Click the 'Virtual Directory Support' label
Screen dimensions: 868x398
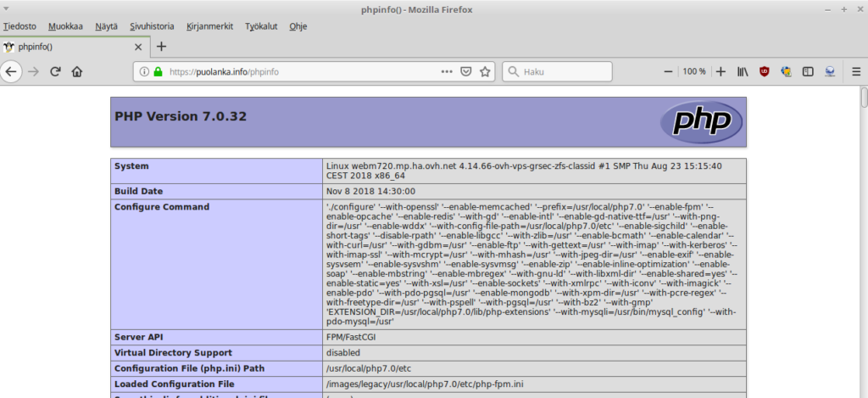[173, 352]
